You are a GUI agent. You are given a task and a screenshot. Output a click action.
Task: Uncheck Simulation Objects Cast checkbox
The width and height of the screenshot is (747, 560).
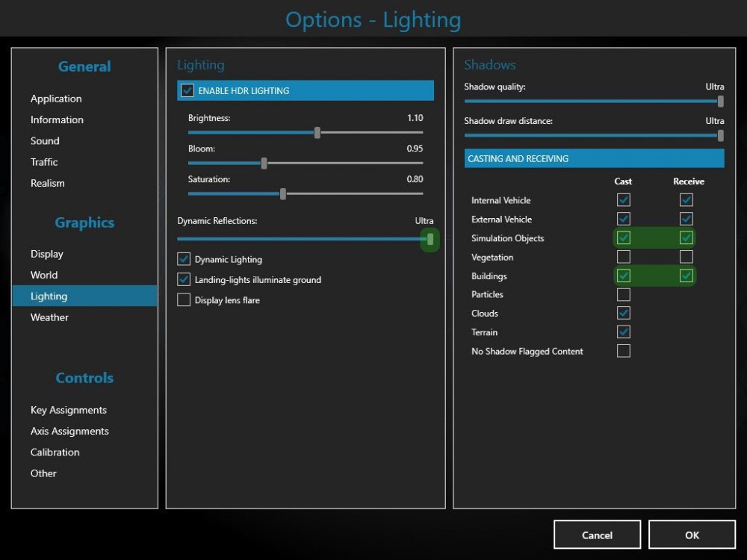pos(624,237)
